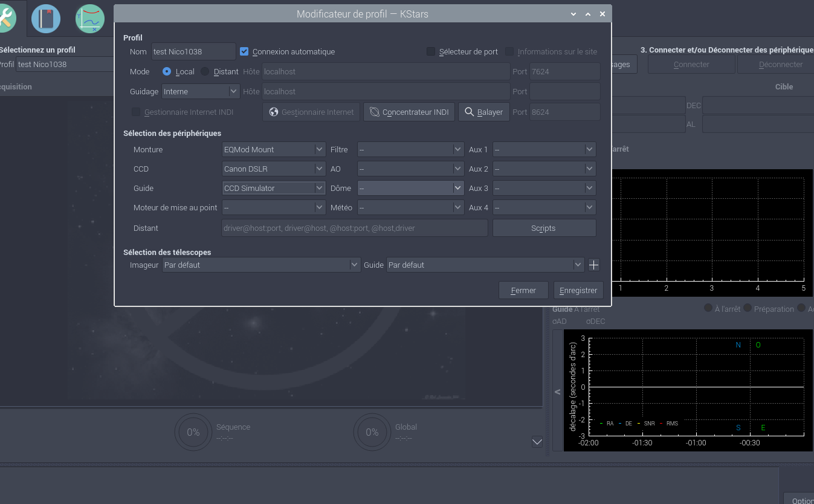Screen dimensions: 814x504
Task: Click the down chevron below the preview
Action: [537, 442]
